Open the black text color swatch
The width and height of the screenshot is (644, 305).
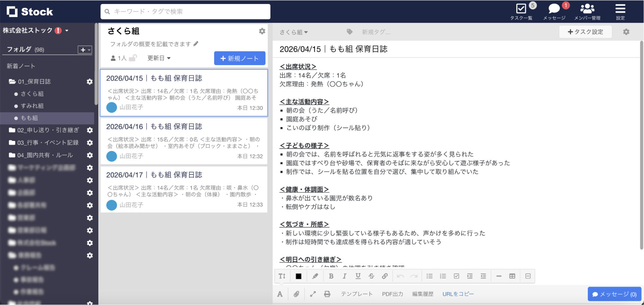pos(298,276)
